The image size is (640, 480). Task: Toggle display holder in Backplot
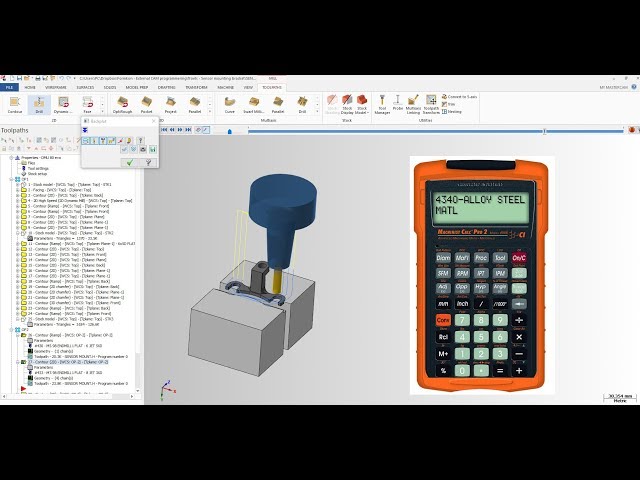103,140
